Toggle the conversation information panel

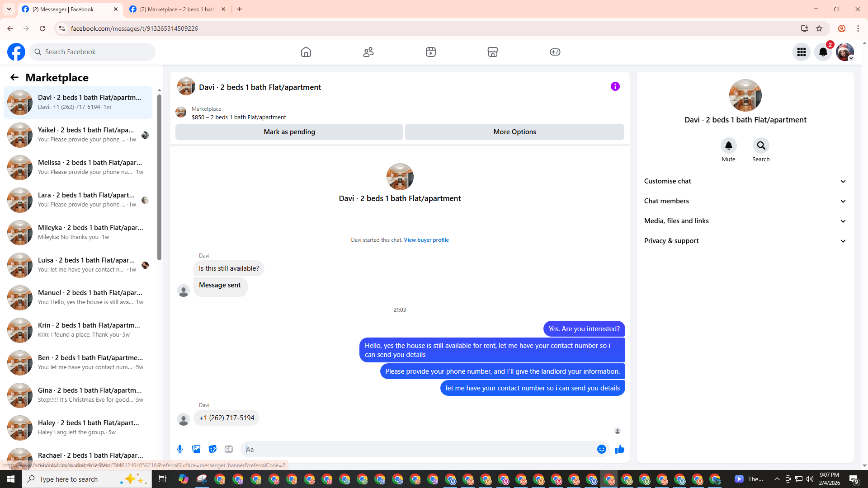[x=615, y=86]
